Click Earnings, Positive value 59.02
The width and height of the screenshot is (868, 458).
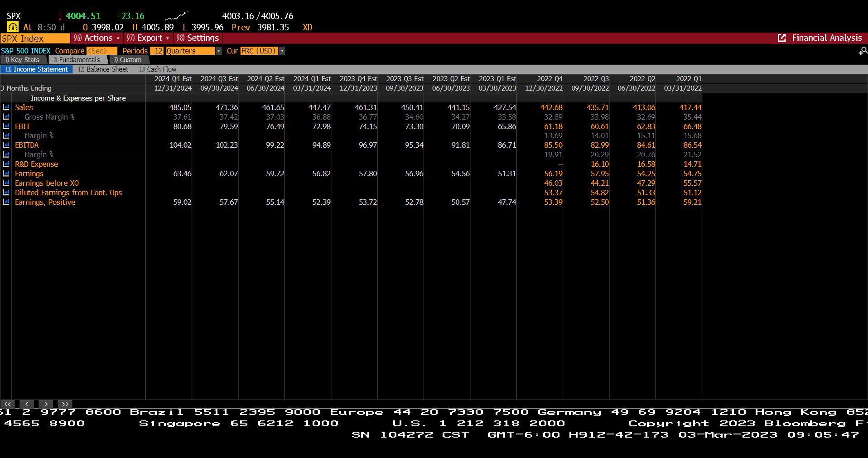[x=182, y=202]
